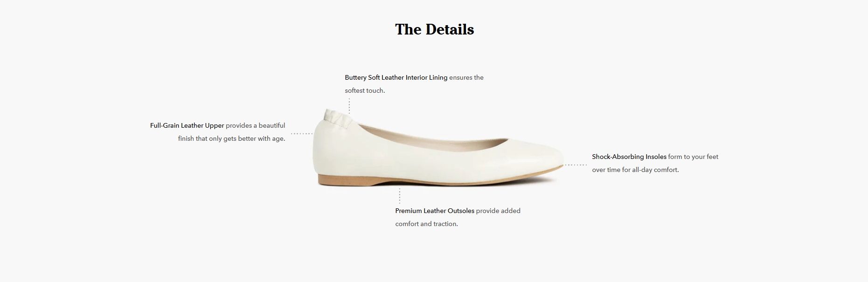
Task: Click the 'The Details' heading
Action: coord(434,29)
